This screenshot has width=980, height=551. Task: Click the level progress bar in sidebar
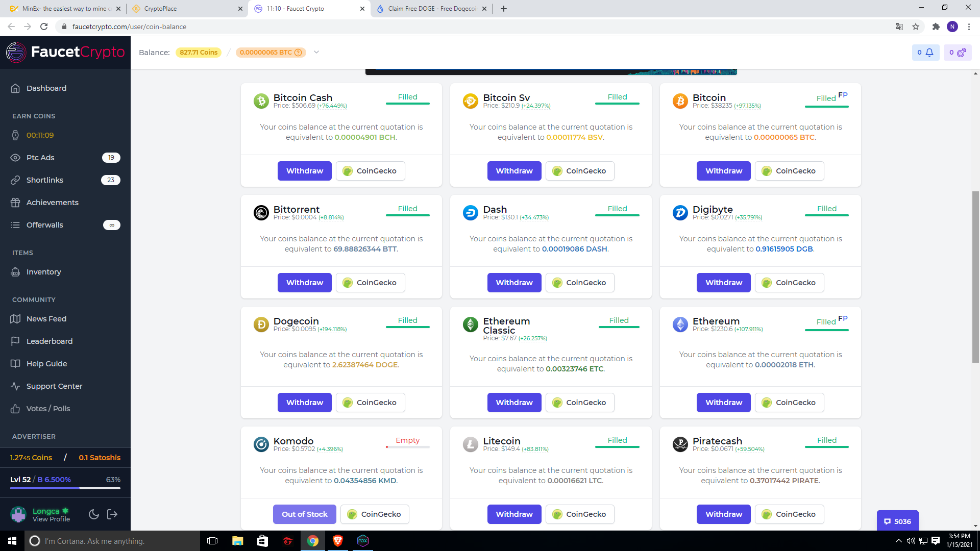click(x=65, y=488)
